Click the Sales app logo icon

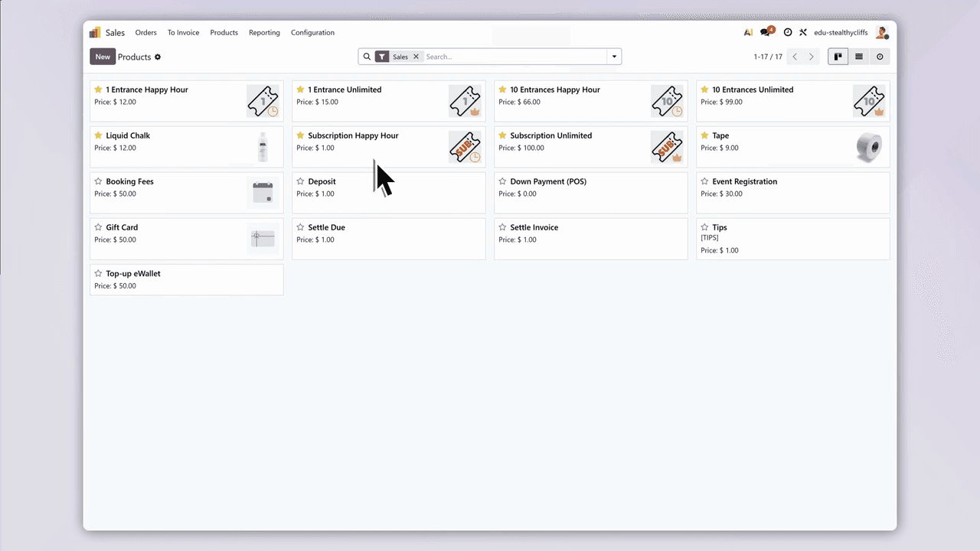pos(95,33)
